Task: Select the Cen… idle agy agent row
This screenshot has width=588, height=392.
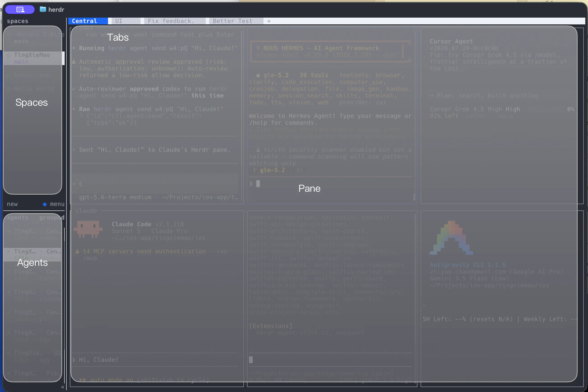Action: click(x=33, y=336)
